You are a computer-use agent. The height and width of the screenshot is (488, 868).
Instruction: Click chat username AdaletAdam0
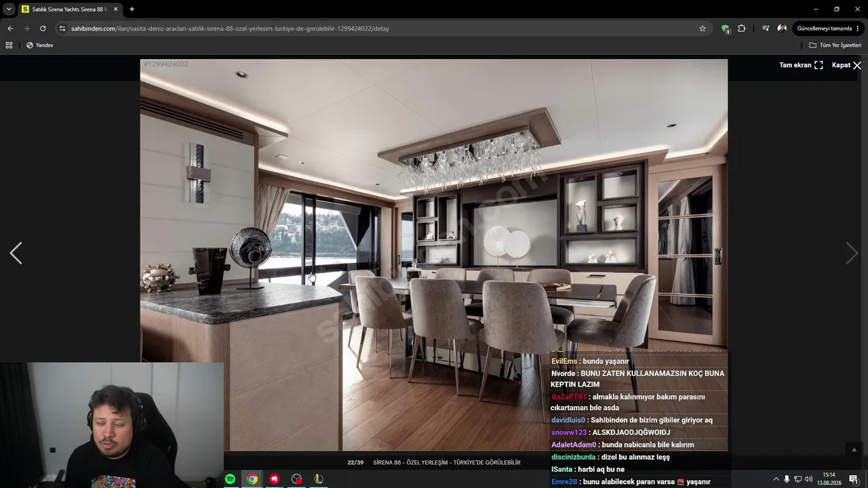[574, 445]
